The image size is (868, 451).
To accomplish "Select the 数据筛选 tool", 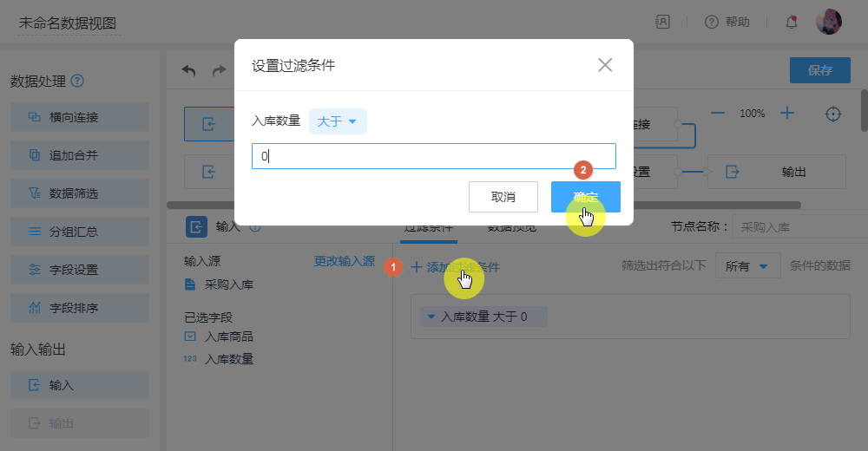I will pyautogui.click(x=80, y=193).
